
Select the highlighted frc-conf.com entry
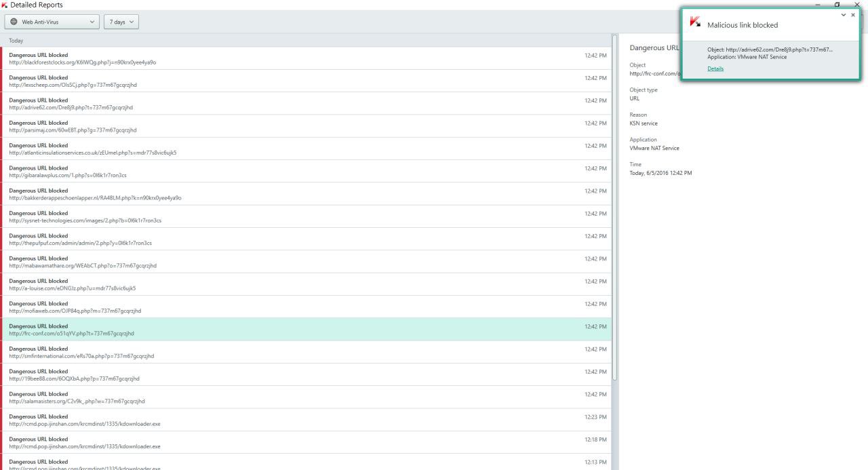[305, 330]
